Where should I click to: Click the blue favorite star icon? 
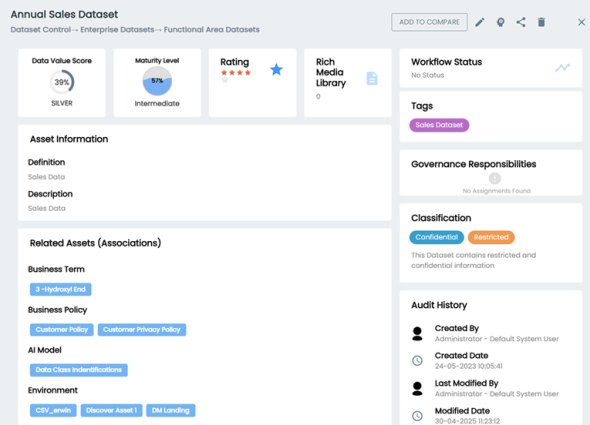pyautogui.click(x=276, y=70)
